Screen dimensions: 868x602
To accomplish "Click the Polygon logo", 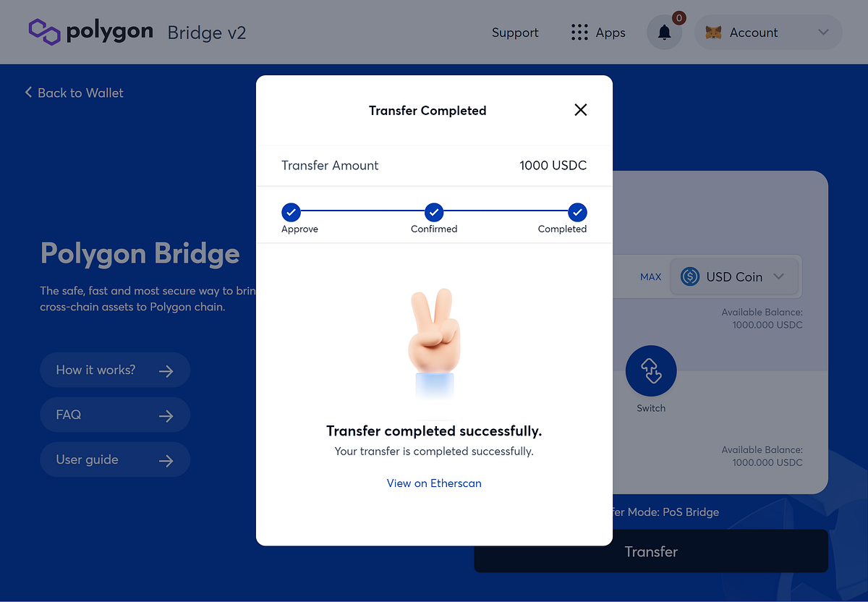I will tap(90, 32).
